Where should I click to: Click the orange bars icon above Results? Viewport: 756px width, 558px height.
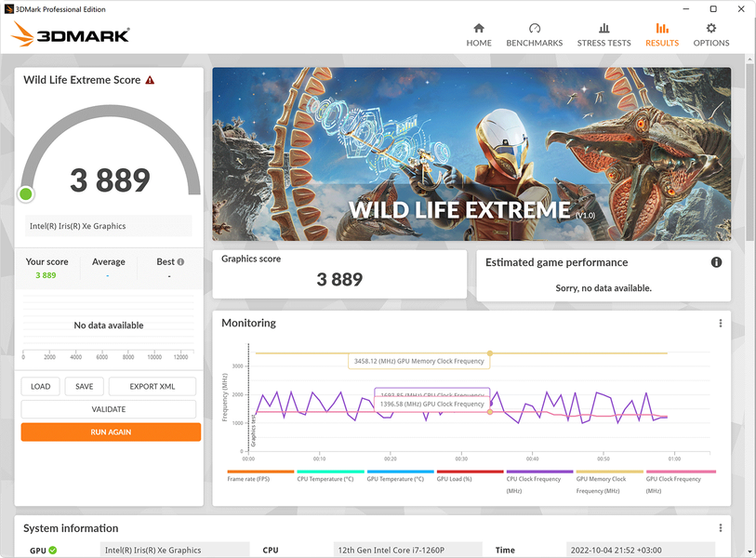click(x=662, y=28)
